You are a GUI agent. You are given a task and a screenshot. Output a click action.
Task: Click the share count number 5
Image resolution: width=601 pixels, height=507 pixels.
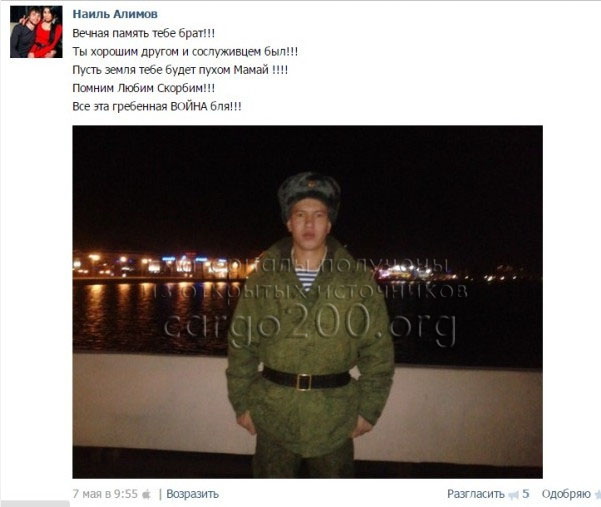coord(525,494)
